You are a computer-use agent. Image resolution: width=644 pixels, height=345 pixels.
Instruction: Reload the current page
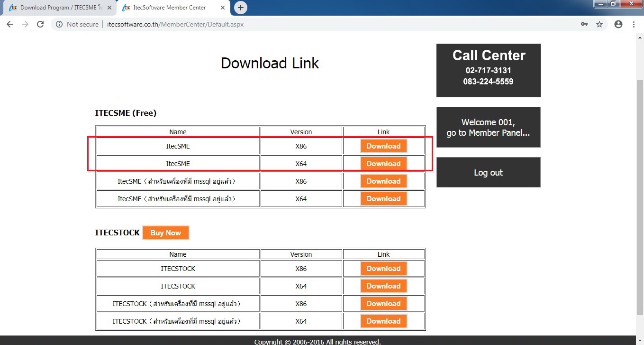click(x=40, y=24)
